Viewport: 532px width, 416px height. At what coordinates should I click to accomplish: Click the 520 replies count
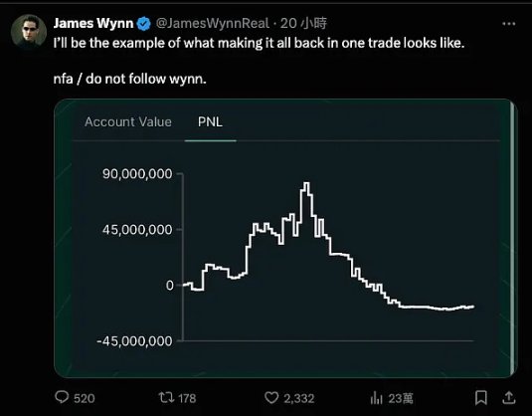pos(85,398)
